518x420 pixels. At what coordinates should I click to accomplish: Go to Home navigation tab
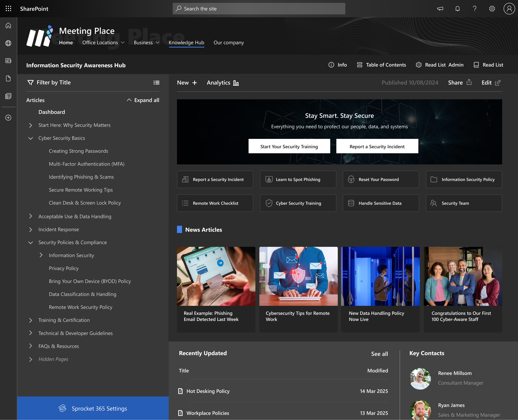[x=66, y=43]
